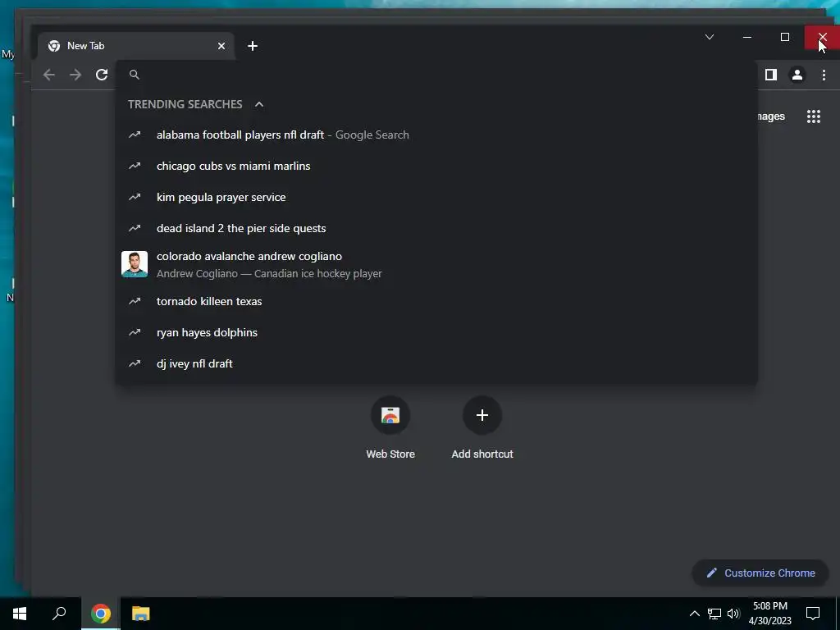Open Customize Chrome
This screenshot has height=630, width=840.
[760, 573]
